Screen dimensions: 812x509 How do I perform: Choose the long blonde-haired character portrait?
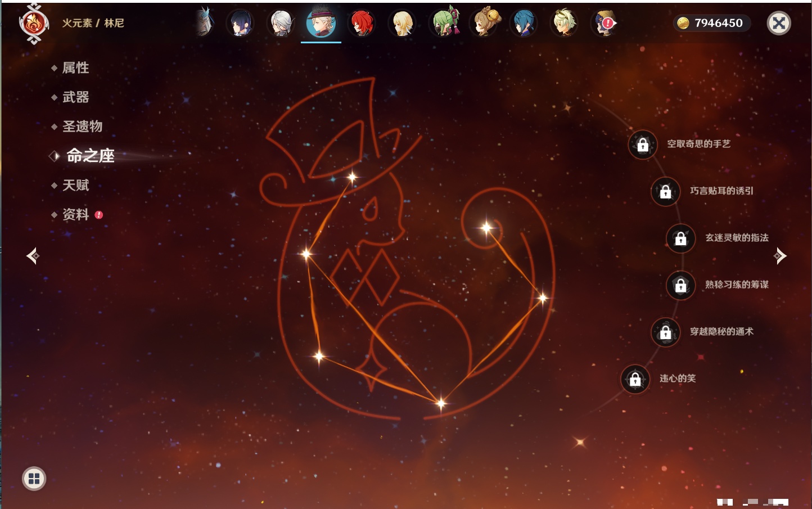[402, 23]
